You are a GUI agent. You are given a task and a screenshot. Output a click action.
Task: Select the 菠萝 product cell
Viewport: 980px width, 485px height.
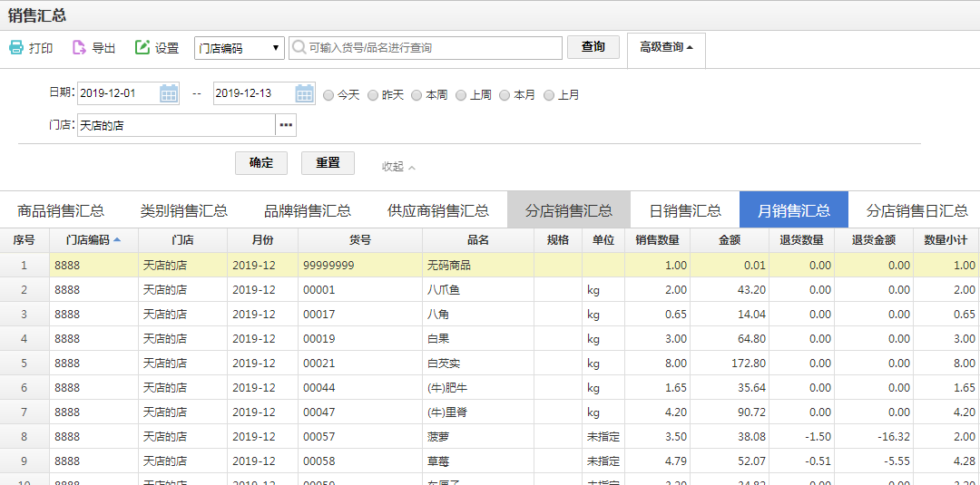pyautogui.click(x=478, y=436)
